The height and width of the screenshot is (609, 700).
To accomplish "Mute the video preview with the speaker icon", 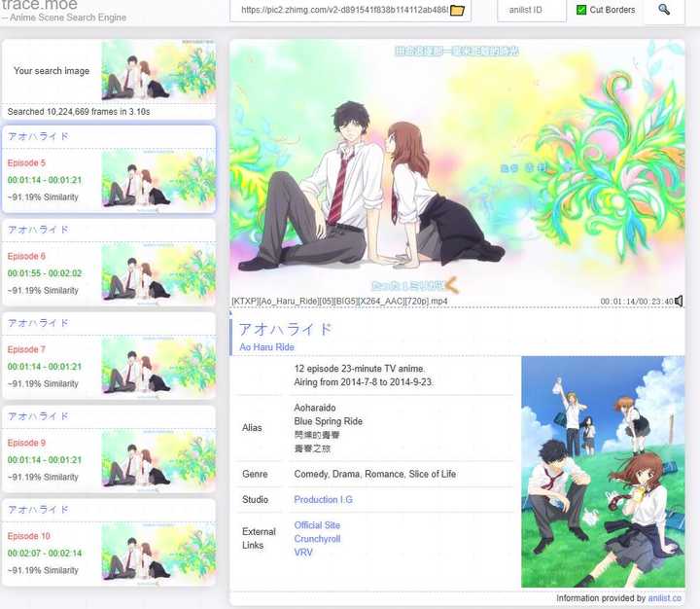I will point(679,302).
